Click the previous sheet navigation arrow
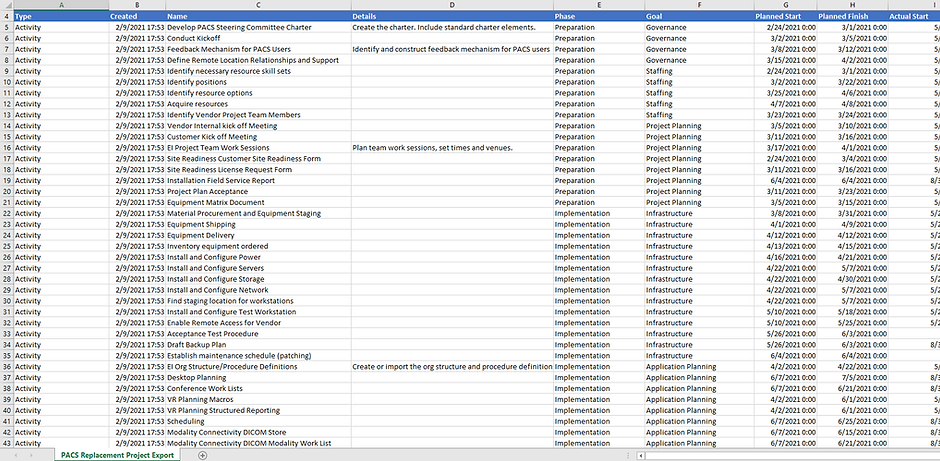 click(x=14, y=456)
